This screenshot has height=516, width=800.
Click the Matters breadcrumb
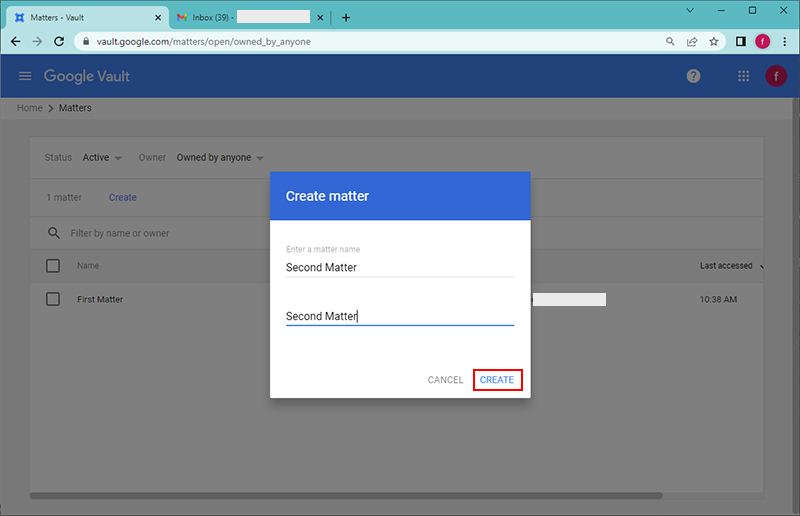coord(75,108)
